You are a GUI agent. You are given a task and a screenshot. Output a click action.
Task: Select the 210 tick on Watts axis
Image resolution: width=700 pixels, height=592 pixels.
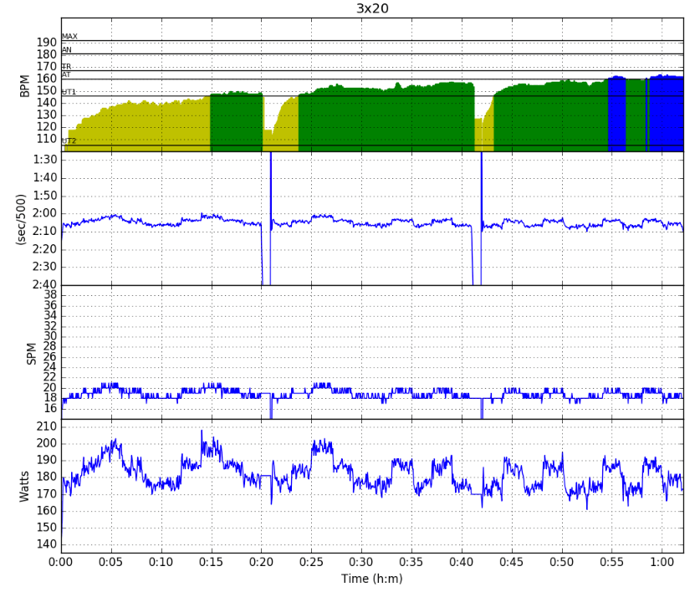(x=46, y=427)
